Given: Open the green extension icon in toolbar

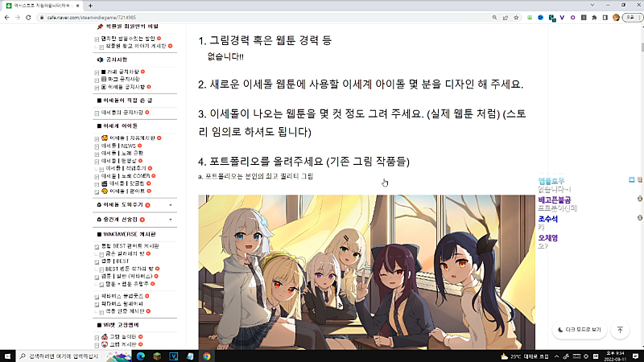Looking at the screenshot, I should click(530, 18).
